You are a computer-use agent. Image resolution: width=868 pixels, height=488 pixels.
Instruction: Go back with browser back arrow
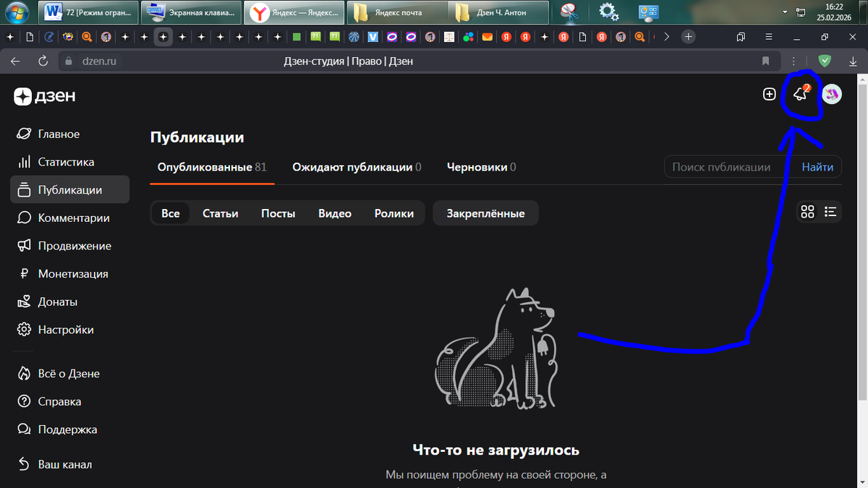(x=15, y=61)
